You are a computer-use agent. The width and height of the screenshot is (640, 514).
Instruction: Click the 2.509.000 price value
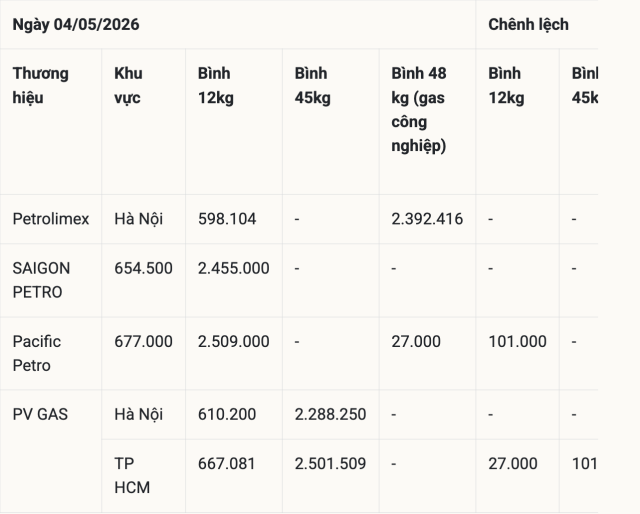(x=233, y=341)
